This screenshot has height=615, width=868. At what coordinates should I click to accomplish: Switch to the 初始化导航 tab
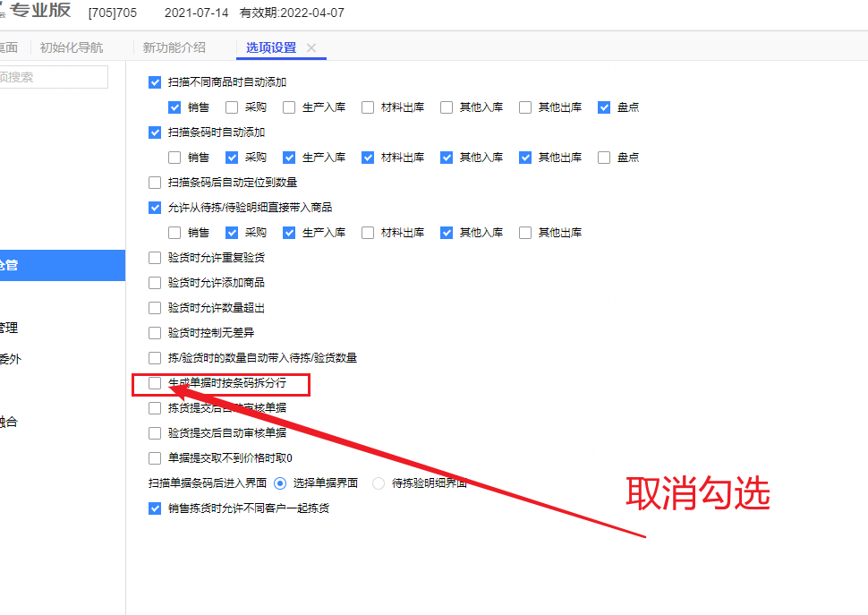pyautogui.click(x=71, y=47)
